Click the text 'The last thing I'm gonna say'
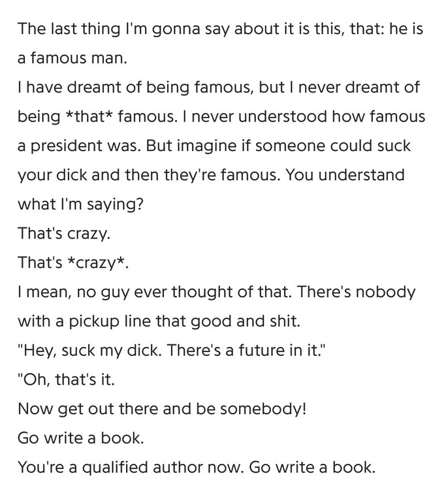Image resolution: width=448 pixels, height=490 pixels. click(x=124, y=29)
